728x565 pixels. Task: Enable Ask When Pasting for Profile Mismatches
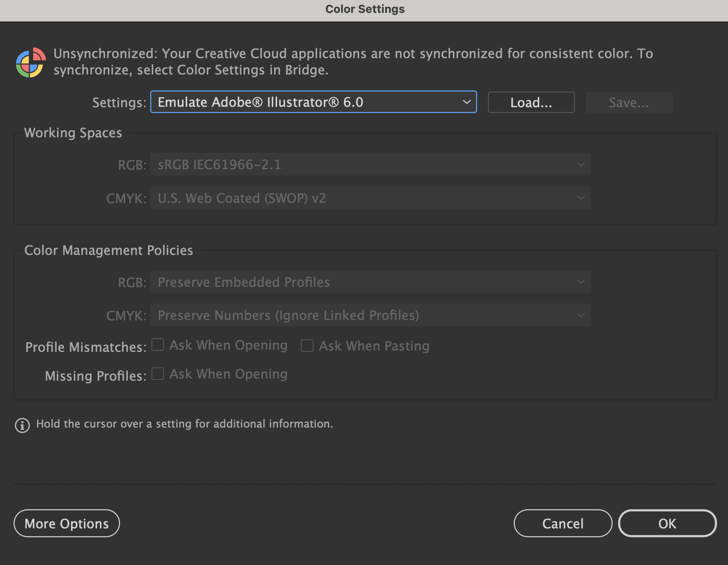(307, 345)
